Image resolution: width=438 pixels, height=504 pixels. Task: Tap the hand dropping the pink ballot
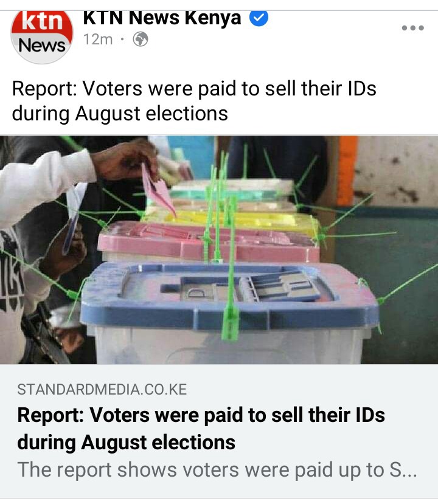tap(128, 160)
